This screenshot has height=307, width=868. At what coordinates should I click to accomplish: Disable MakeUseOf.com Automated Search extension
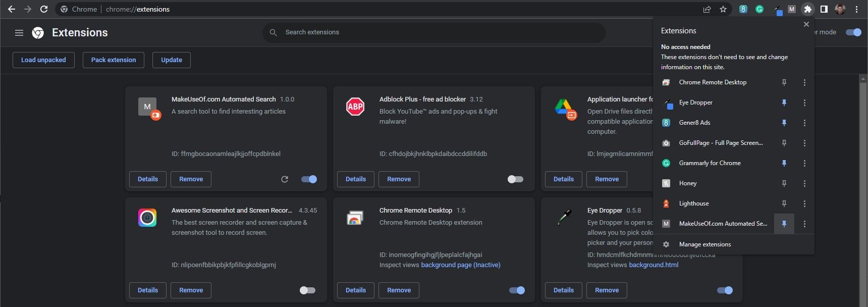(309, 179)
